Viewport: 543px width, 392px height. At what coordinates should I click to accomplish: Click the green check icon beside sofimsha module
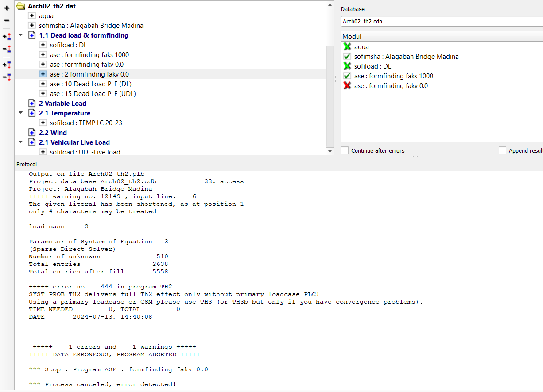[x=347, y=56]
